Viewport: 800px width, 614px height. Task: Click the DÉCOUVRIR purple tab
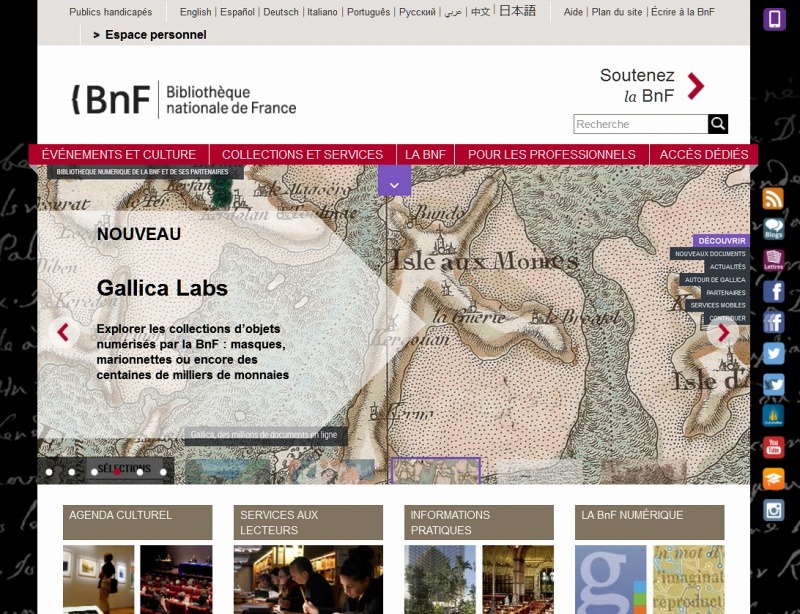point(721,240)
